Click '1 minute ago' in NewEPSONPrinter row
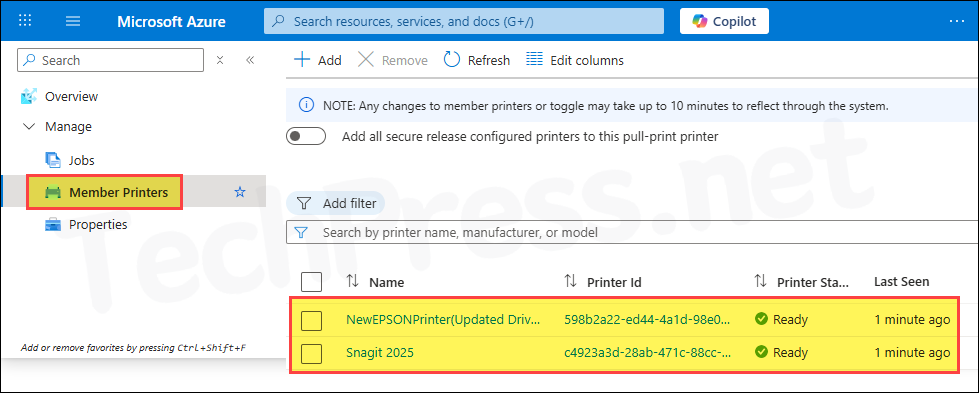Screen dimensions: 979x393 point(912,320)
